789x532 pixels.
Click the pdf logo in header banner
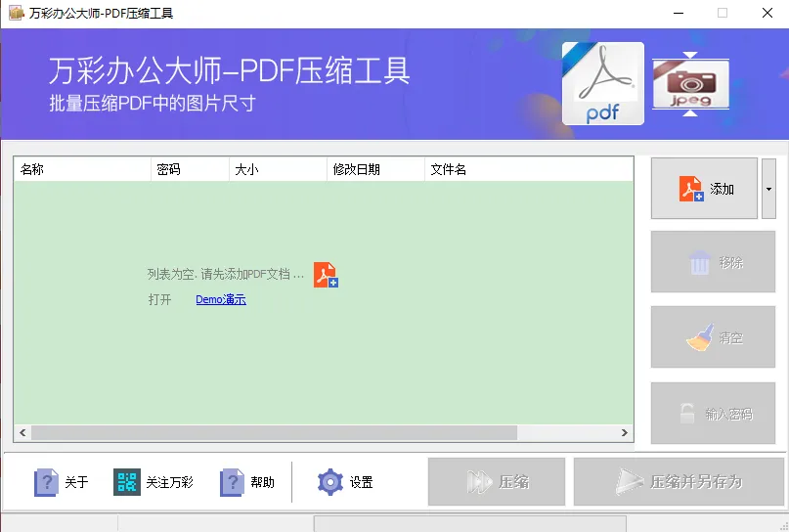(x=603, y=83)
